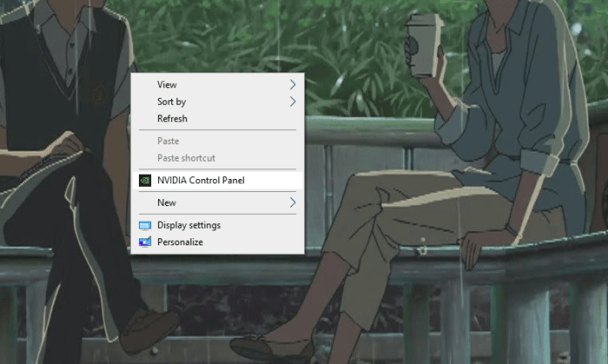Click the Display settings monitor icon
This screenshot has height=364, width=608.
pyautogui.click(x=145, y=225)
